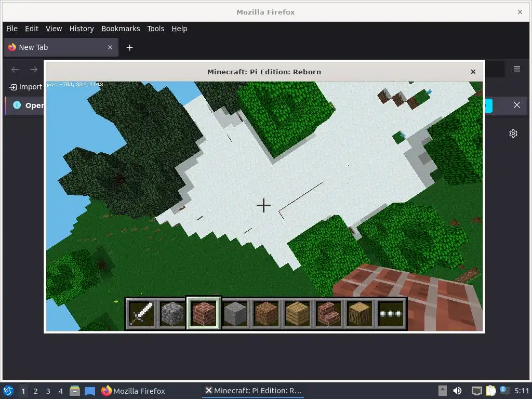Open the Edit menu
Image resolution: width=532 pixels, height=399 pixels.
pyautogui.click(x=32, y=29)
